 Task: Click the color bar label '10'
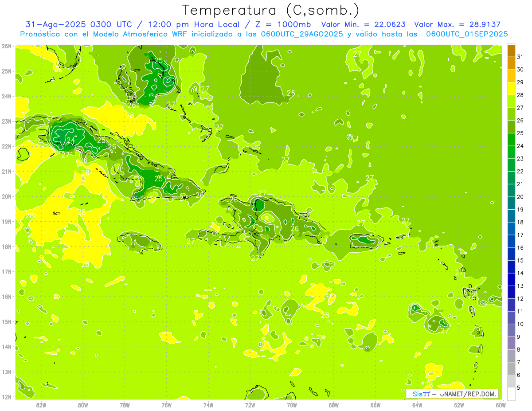click(x=520, y=324)
